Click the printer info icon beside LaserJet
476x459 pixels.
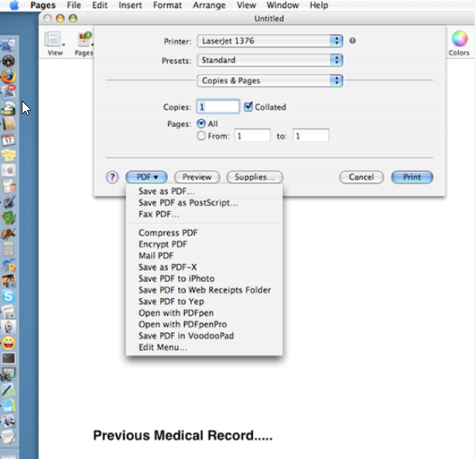click(x=352, y=41)
